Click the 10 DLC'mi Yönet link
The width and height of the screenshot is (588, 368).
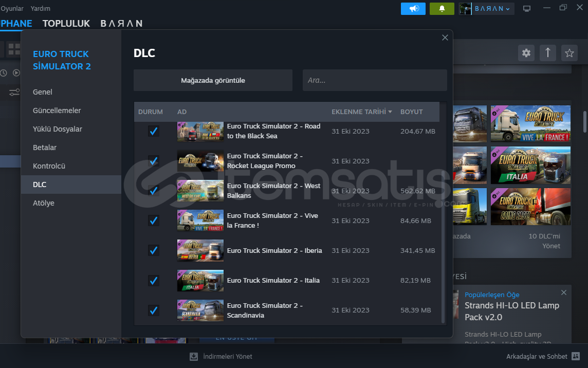544,241
